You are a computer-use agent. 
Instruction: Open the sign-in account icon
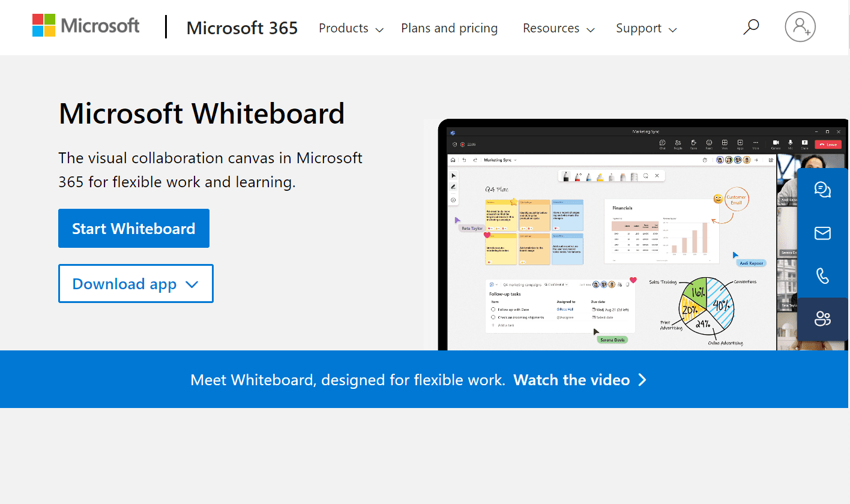[800, 27]
